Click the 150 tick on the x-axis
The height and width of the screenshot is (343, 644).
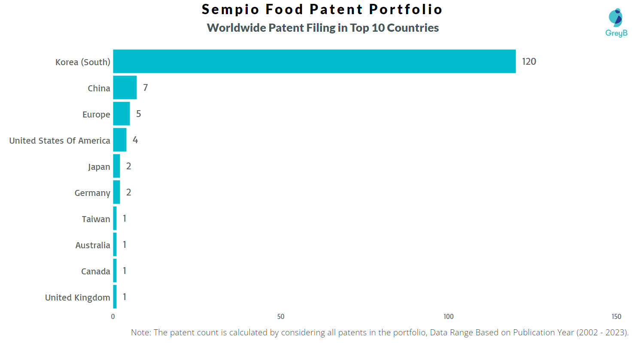616,317
